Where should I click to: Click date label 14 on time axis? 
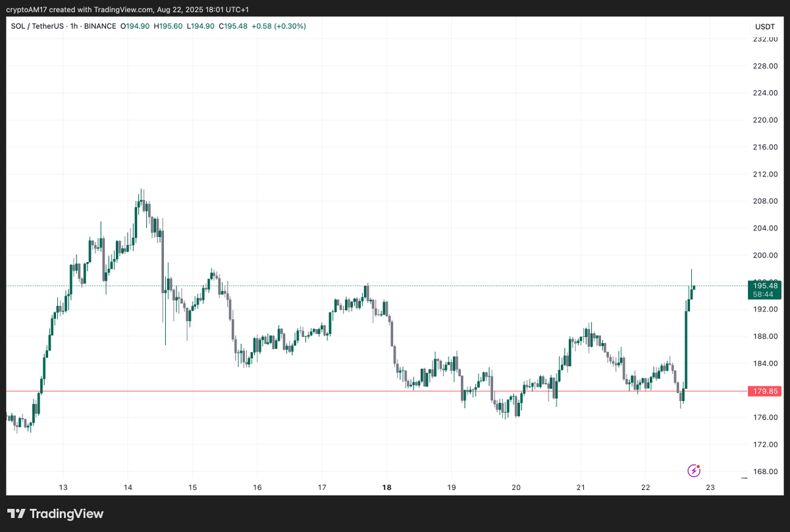(x=128, y=487)
